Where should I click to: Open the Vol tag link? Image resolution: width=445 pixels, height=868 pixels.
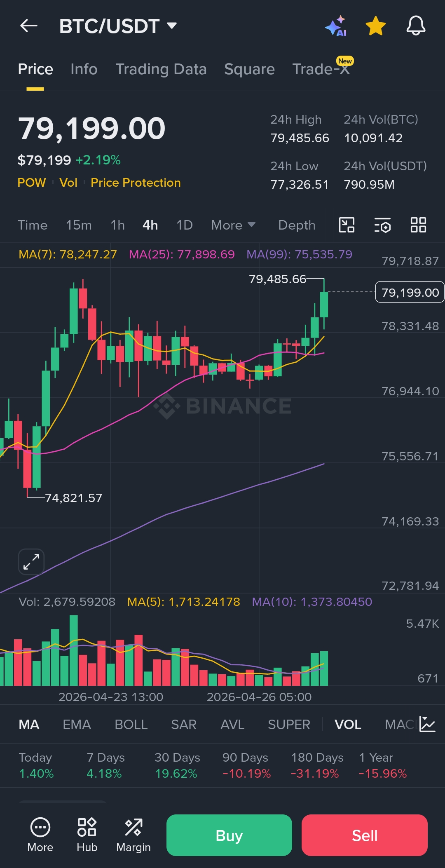68,183
